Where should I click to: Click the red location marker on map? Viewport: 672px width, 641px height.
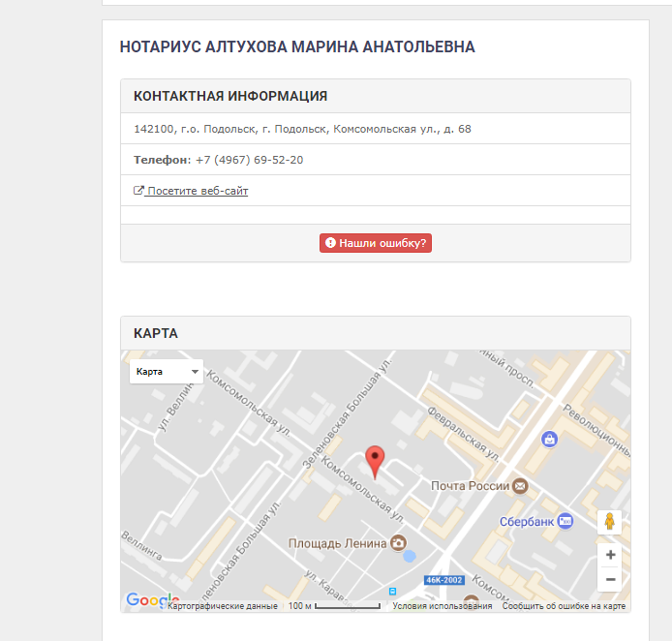[375, 461]
